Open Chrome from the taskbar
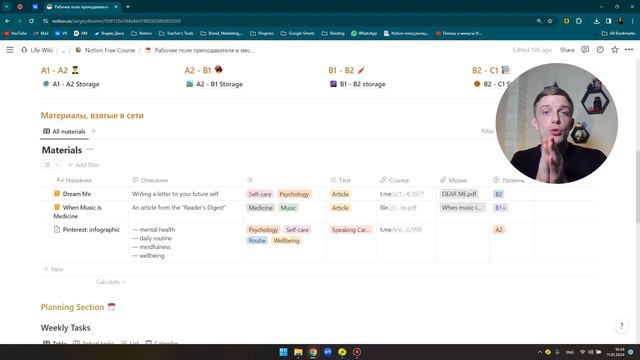Screen dimensions: 640x360 (313, 352)
